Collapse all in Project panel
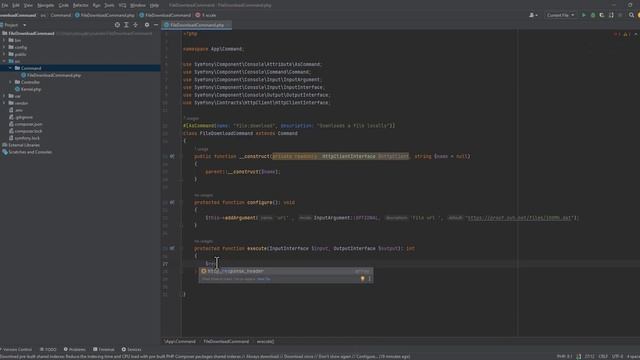The image size is (640, 360). pos(136,25)
